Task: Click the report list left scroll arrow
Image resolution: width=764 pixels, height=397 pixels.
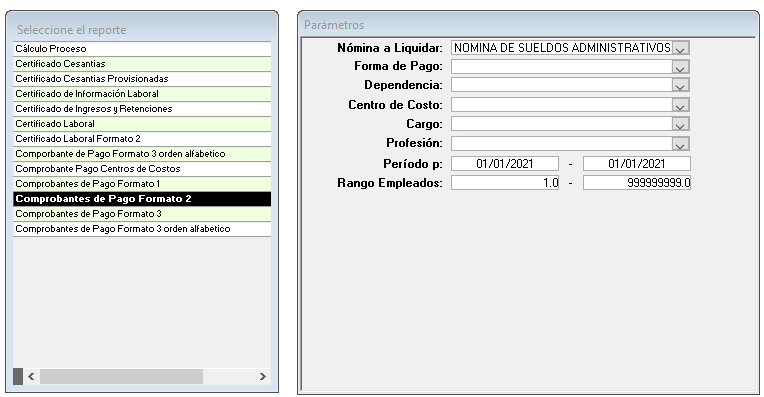Action: (31, 376)
